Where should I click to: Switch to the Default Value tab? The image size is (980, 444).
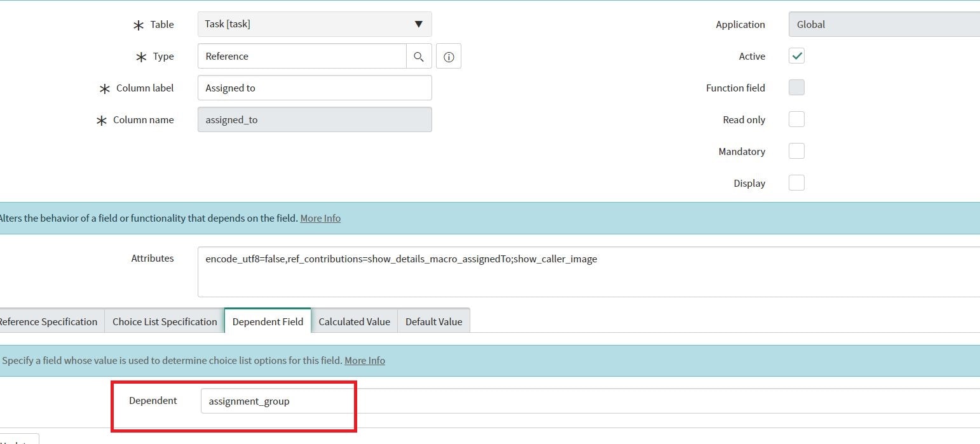coord(433,321)
